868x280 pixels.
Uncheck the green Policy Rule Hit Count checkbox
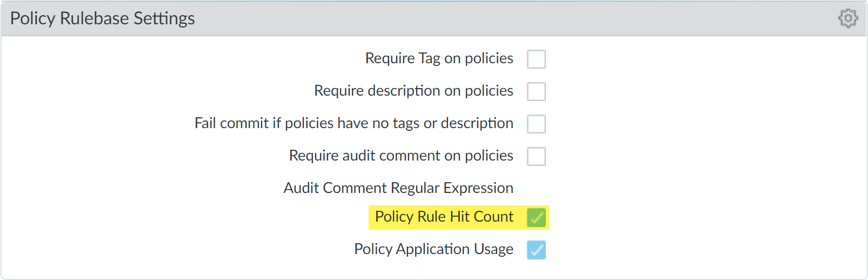coord(536,217)
